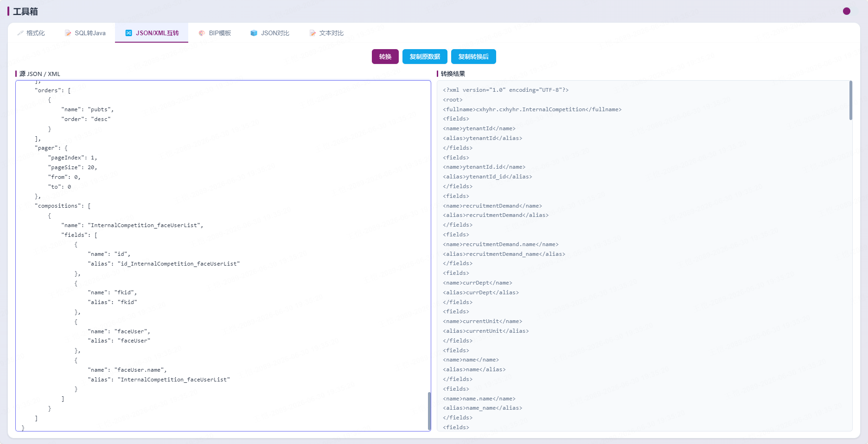Click the result panel's vertical scrollbar
The width and height of the screenshot is (868, 444).
[x=851, y=100]
